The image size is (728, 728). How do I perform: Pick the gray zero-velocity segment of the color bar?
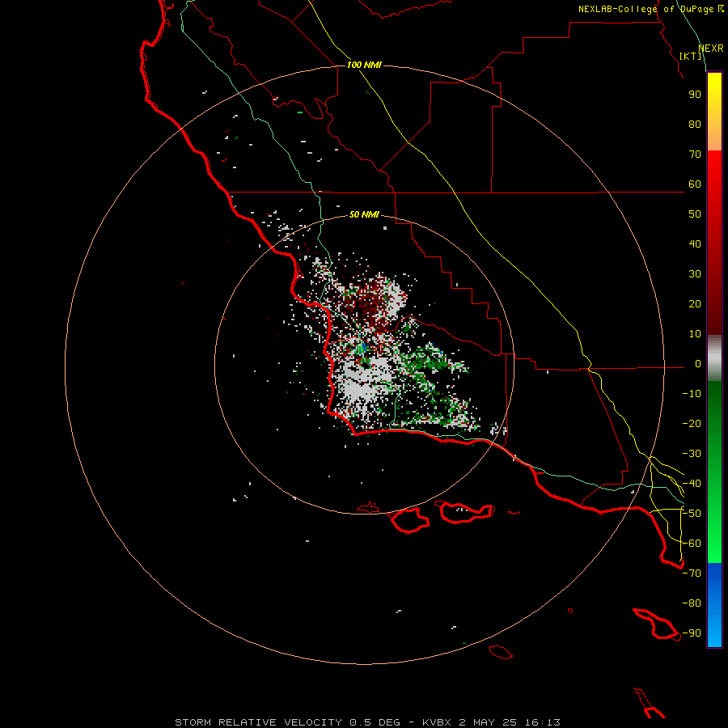pos(714,358)
